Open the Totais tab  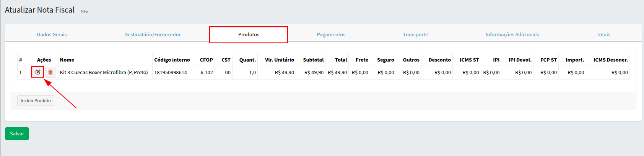point(603,35)
